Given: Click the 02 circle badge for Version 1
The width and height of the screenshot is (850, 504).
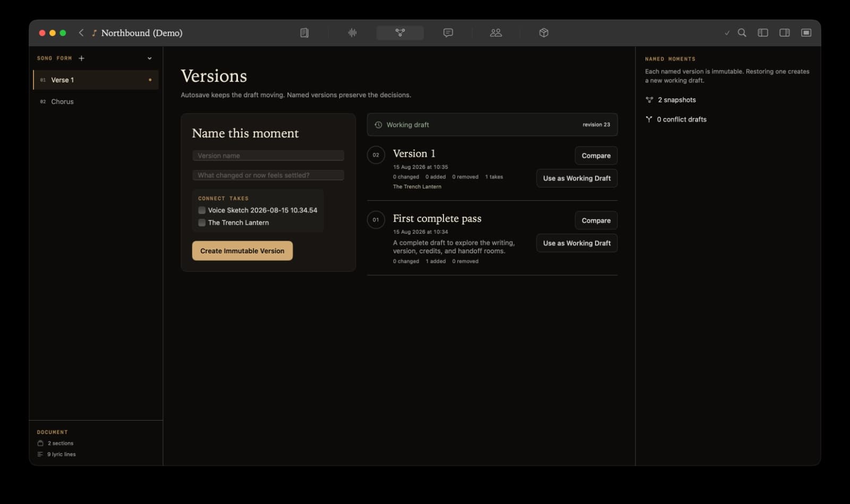Looking at the screenshot, I should [376, 155].
